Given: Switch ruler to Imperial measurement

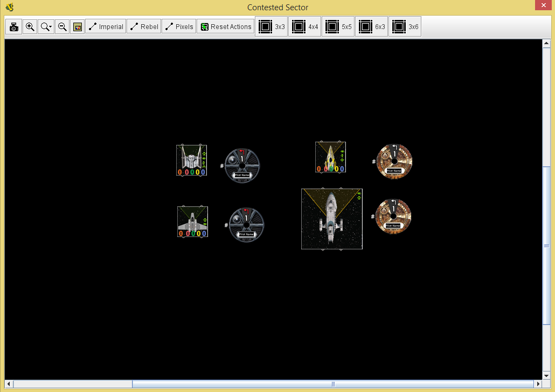Looking at the screenshot, I should point(106,26).
